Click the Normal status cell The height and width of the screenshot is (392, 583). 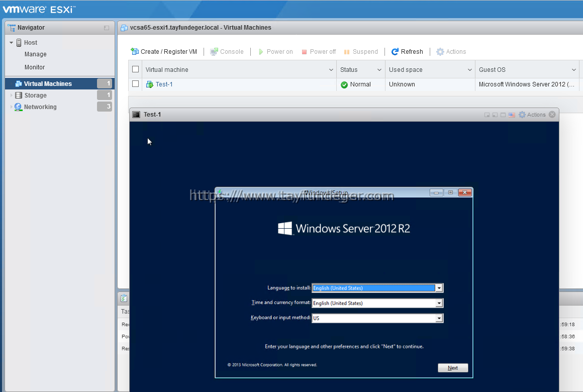[x=360, y=84]
